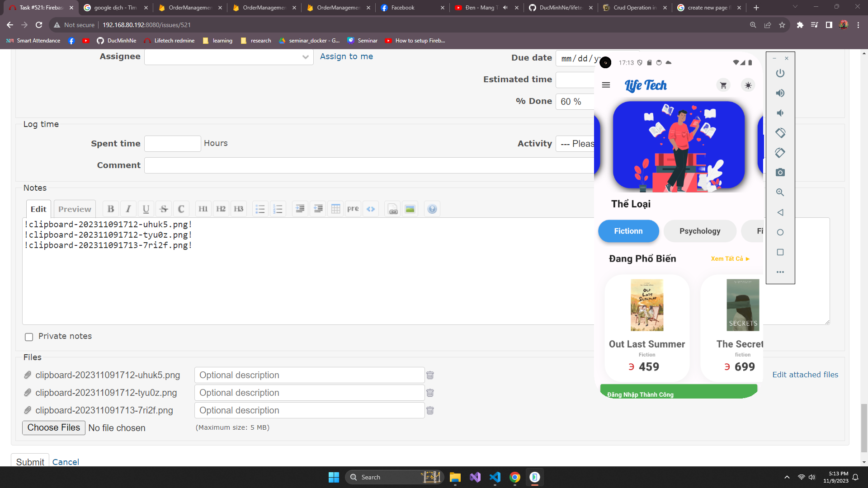Switch to the Facebook browser tab
The width and height of the screenshot is (868, 488).
point(402,8)
